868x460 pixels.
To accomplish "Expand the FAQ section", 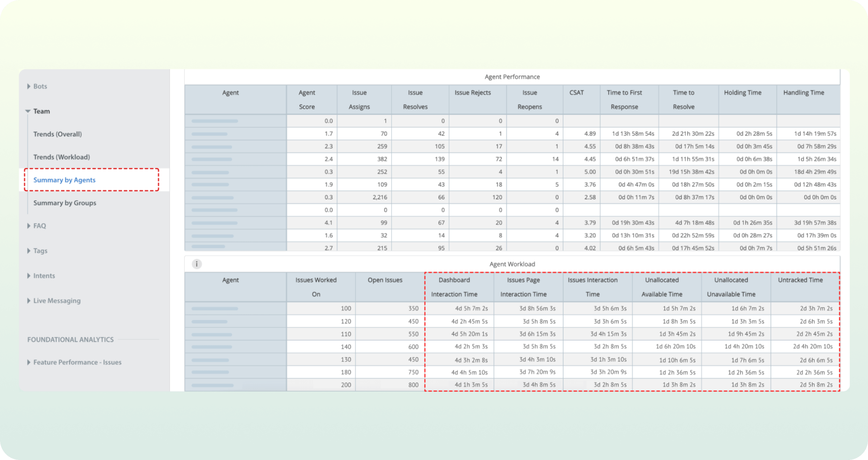I will coord(39,225).
